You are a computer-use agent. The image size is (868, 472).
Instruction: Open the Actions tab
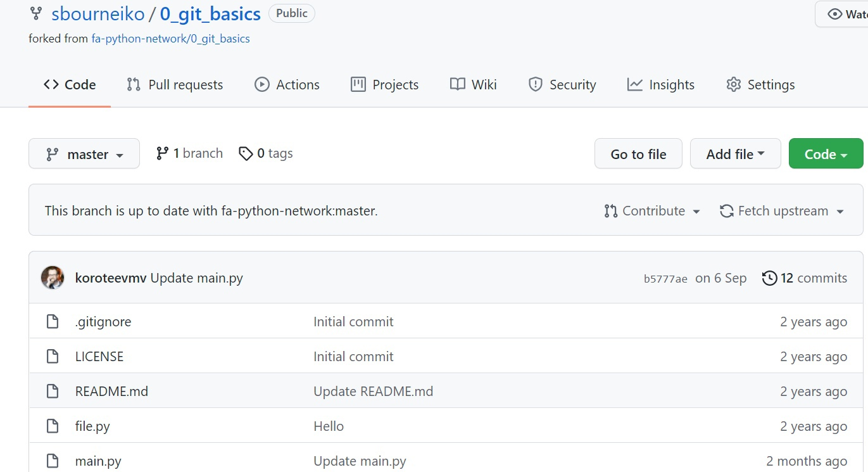[287, 85]
